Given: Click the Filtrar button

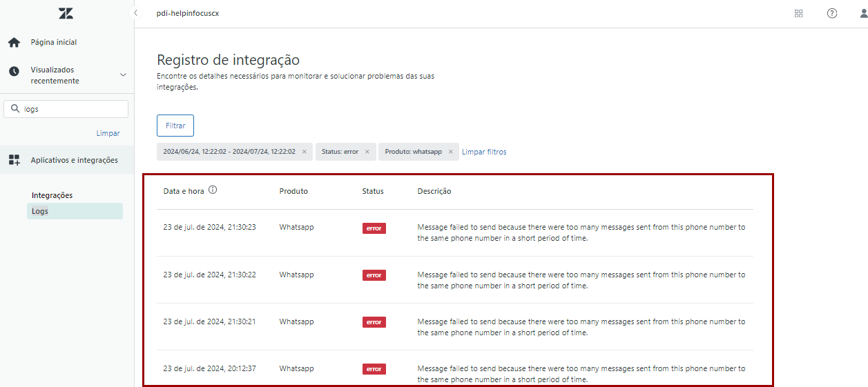Looking at the screenshot, I should (x=175, y=126).
